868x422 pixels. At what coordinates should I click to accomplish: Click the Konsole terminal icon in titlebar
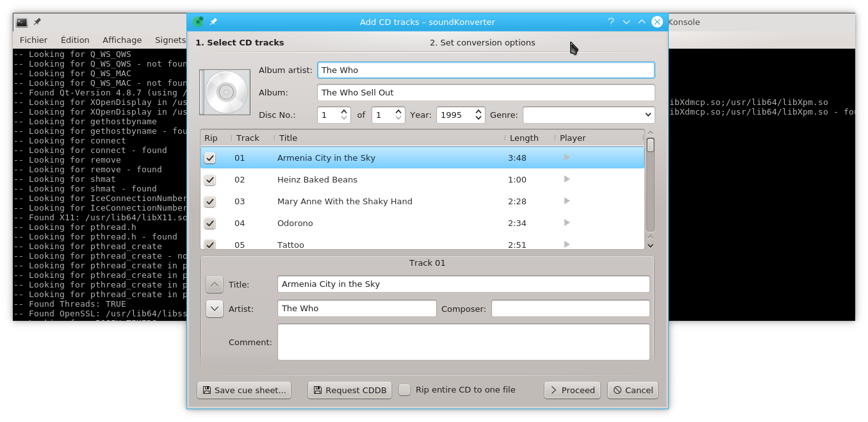22,22
